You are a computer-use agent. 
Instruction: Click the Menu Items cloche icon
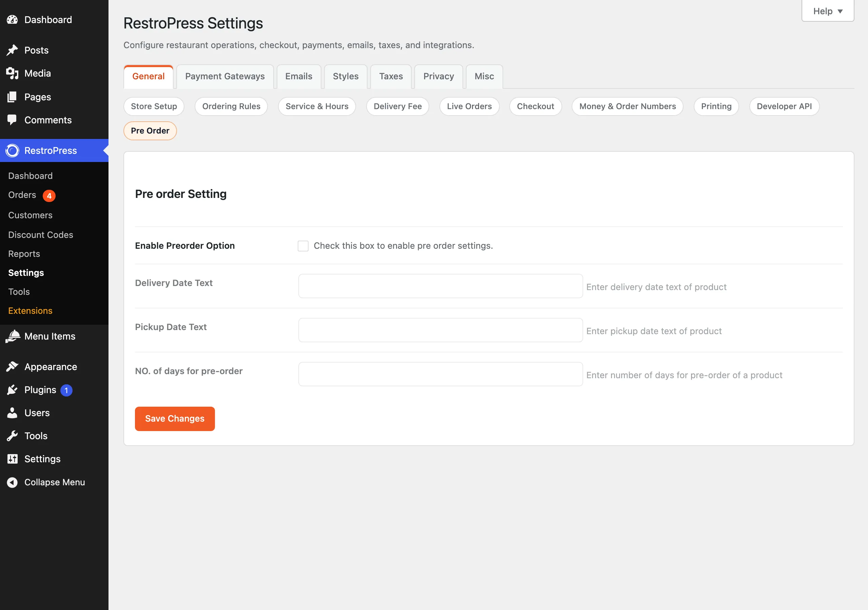point(12,337)
